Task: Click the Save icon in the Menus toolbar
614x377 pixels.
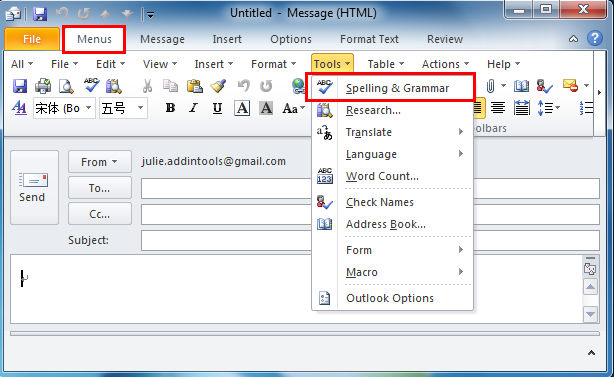Action: [20, 86]
